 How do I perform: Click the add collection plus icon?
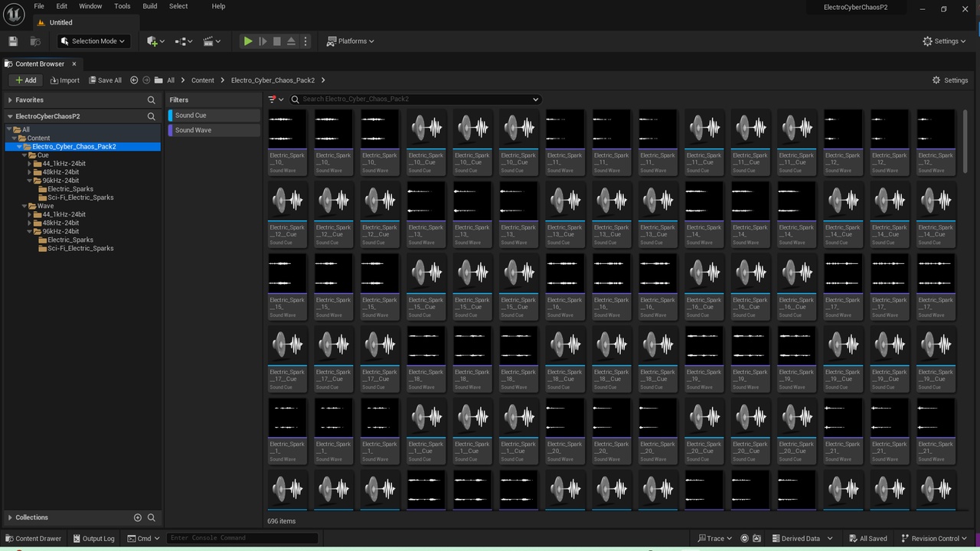(x=138, y=517)
